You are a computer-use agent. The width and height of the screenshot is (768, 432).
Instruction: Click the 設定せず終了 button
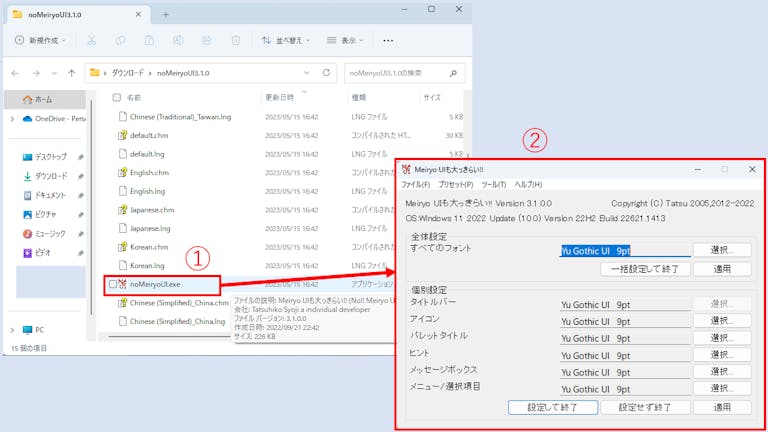(645, 407)
